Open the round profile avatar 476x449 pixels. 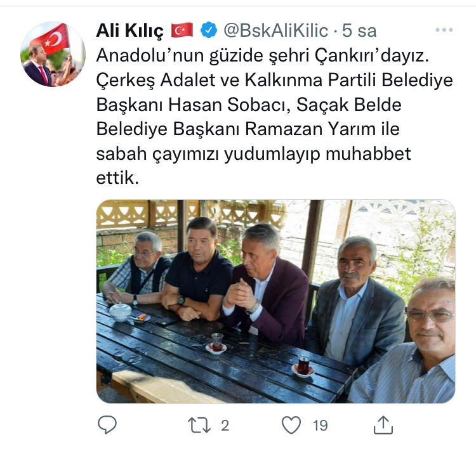click(53, 54)
